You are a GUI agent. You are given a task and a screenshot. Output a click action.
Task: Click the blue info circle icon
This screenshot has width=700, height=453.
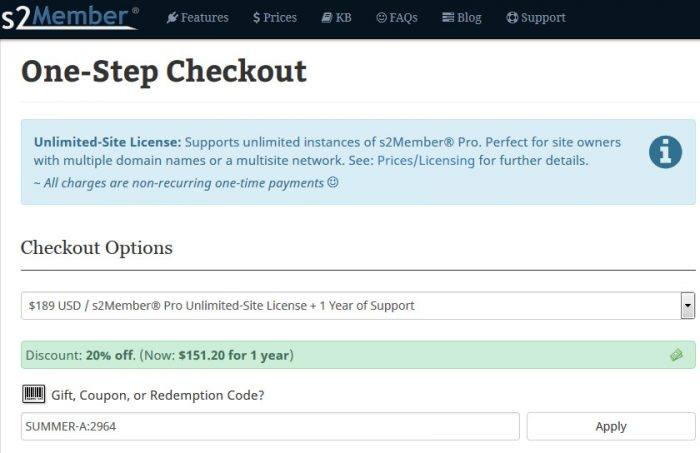coord(665,152)
